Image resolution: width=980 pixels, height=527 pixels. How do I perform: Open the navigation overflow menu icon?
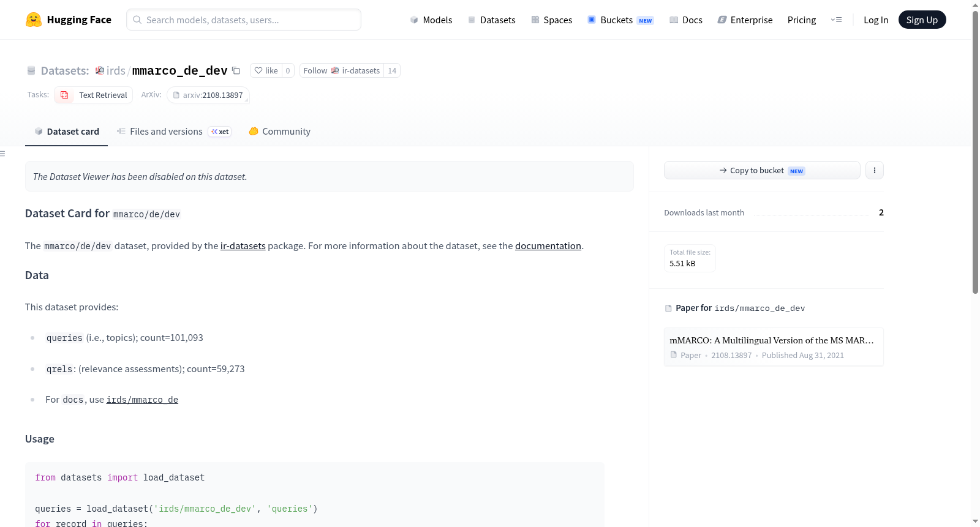pyautogui.click(x=836, y=20)
